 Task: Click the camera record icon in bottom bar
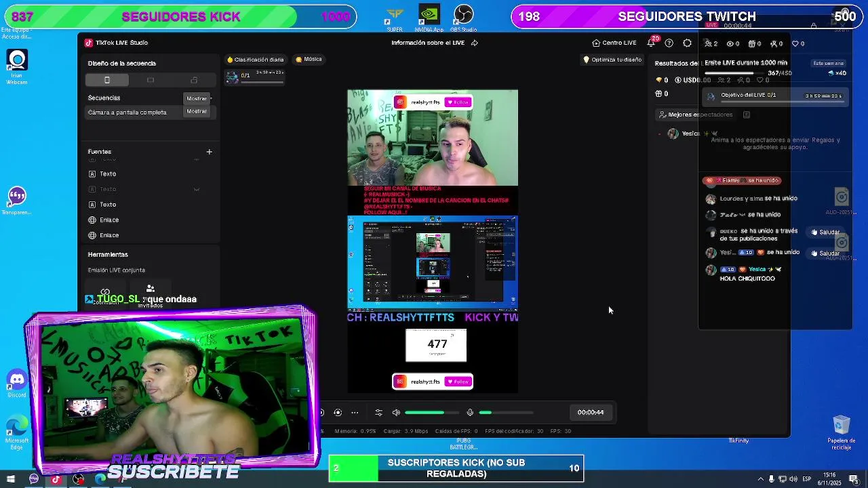338,412
